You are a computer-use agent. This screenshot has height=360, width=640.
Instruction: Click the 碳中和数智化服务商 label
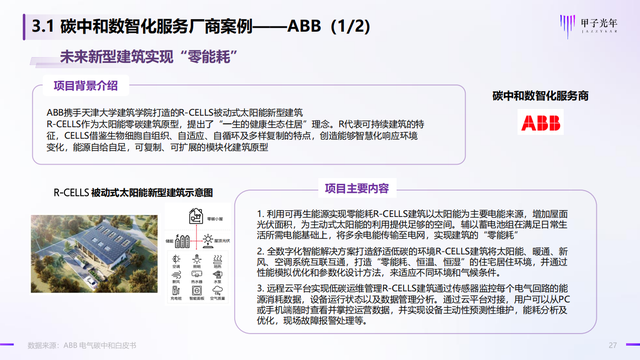(540, 96)
